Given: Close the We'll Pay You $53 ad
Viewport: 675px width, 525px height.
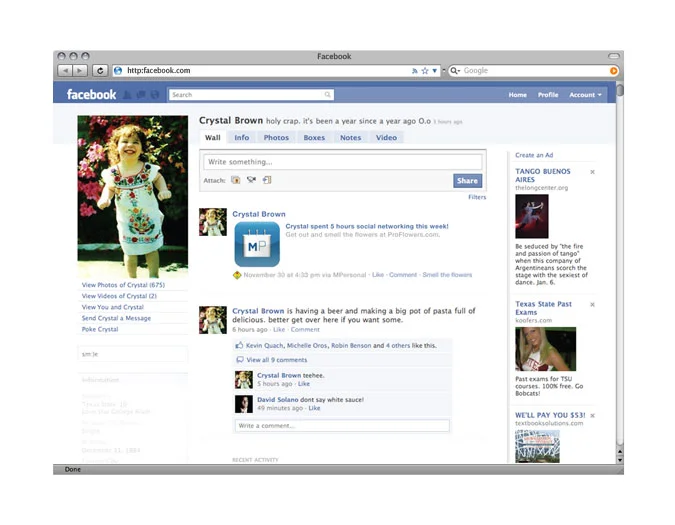Looking at the screenshot, I should 592,415.
